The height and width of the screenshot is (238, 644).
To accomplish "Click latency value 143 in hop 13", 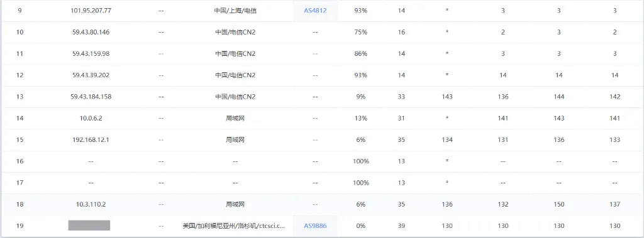I will [447, 97].
